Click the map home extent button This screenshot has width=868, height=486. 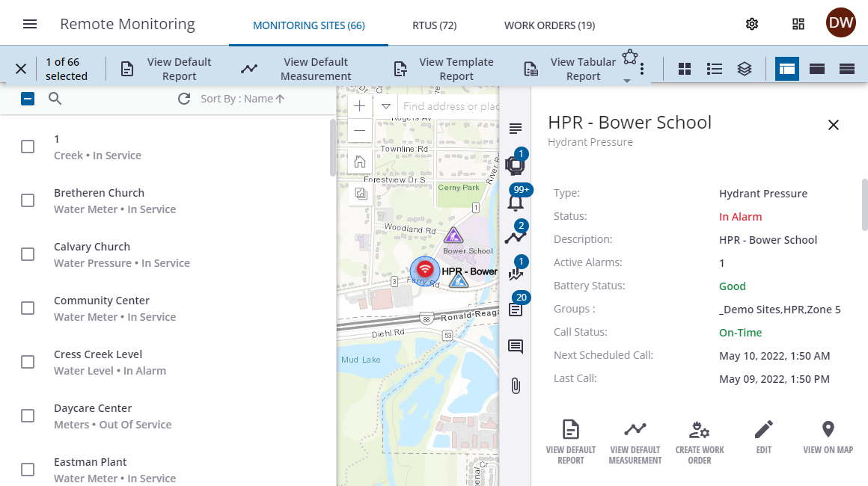(x=360, y=162)
